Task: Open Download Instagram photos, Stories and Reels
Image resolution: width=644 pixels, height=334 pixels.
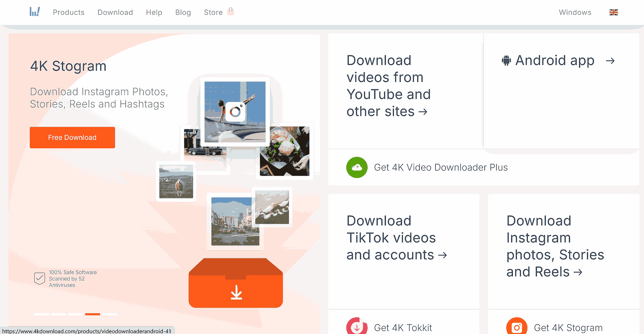Action: click(x=555, y=246)
